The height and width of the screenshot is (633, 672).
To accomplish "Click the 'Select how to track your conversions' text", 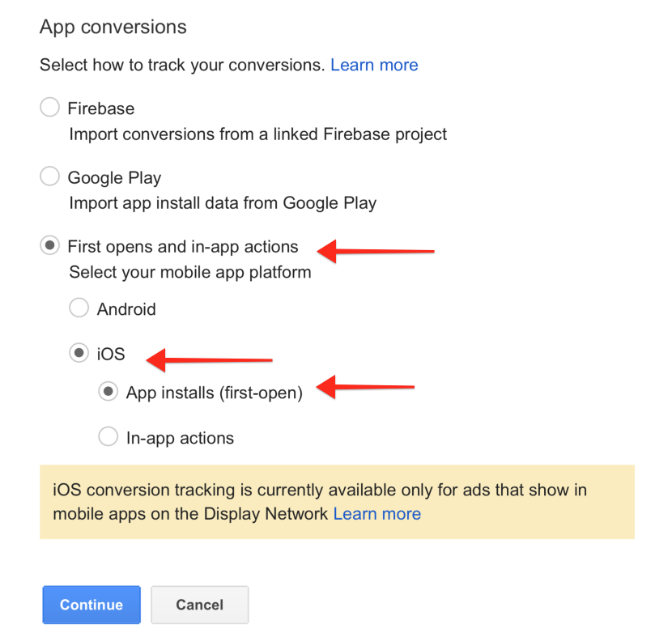I will pyautogui.click(x=181, y=65).
